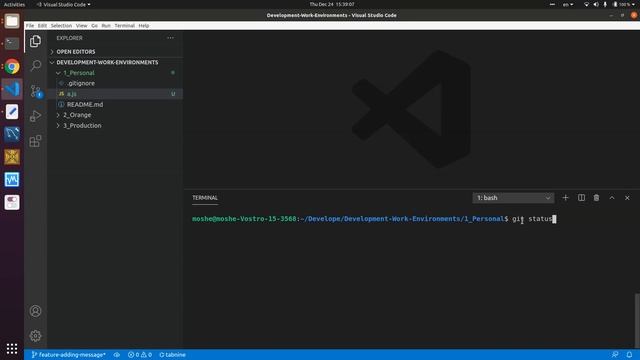Click Visual Studio Code dock icon
640x360 pixels.
point(12,89)
